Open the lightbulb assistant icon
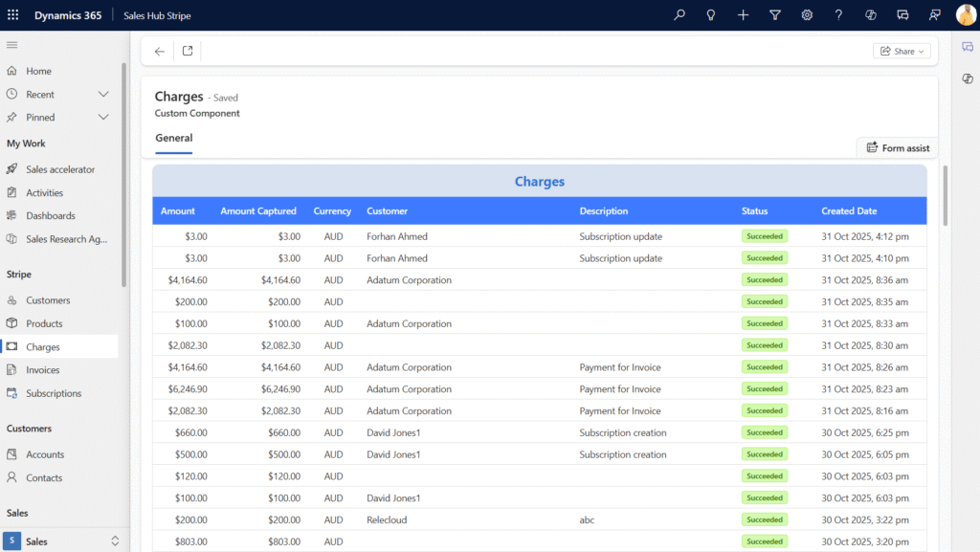Viewport: 980px width, 552px height. click(711, 15)
